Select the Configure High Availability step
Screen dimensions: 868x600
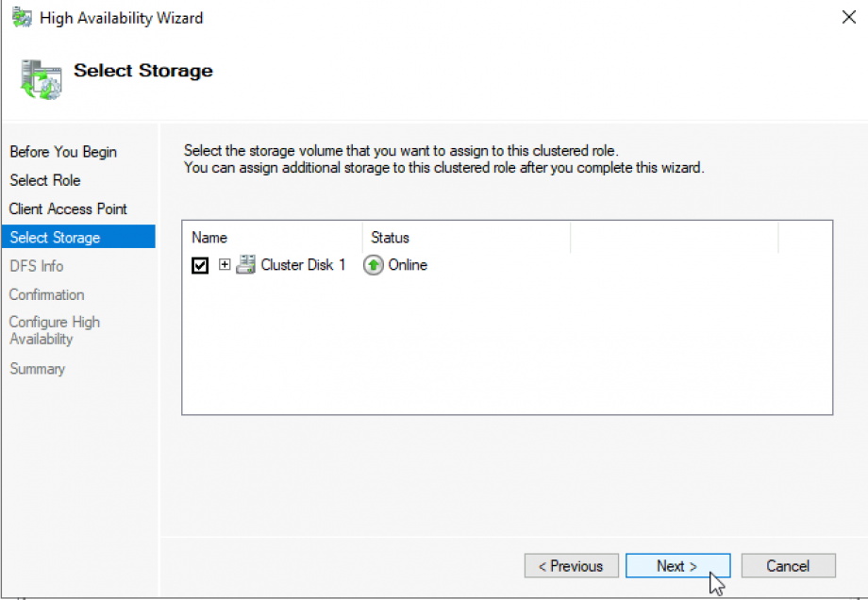(x=54, y=330)
